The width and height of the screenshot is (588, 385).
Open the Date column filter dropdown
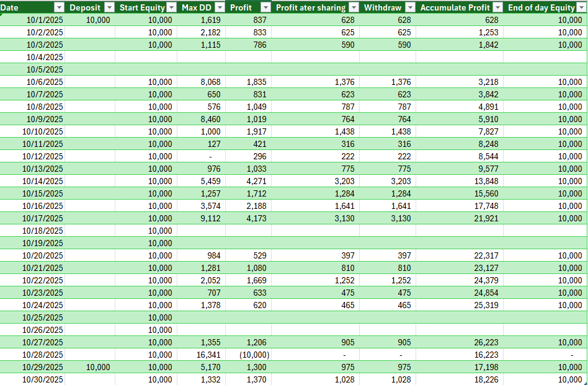59,7
